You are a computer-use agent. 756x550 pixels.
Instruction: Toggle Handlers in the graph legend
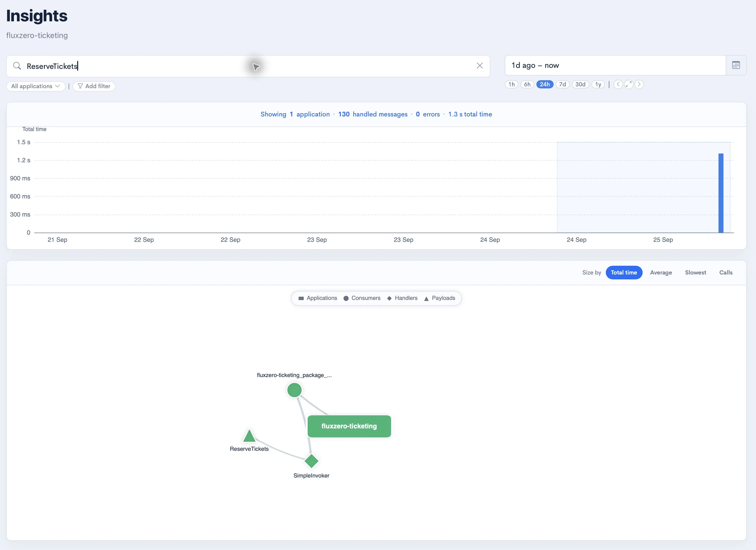click(402, 298)
